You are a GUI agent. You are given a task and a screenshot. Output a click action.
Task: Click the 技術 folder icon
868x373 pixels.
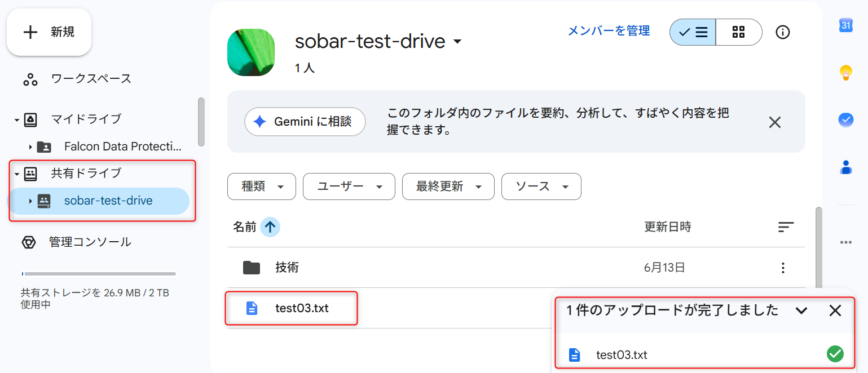(252, 268)
